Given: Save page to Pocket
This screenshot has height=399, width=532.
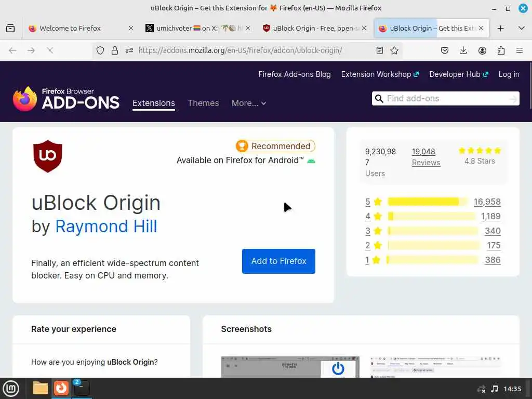Looking at the screenshot, I should point(445,50).
